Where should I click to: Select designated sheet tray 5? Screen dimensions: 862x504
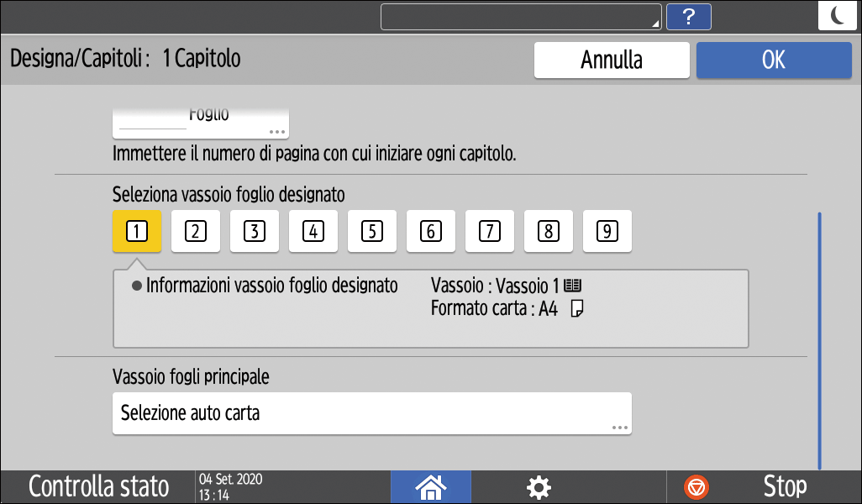(371, 231)
